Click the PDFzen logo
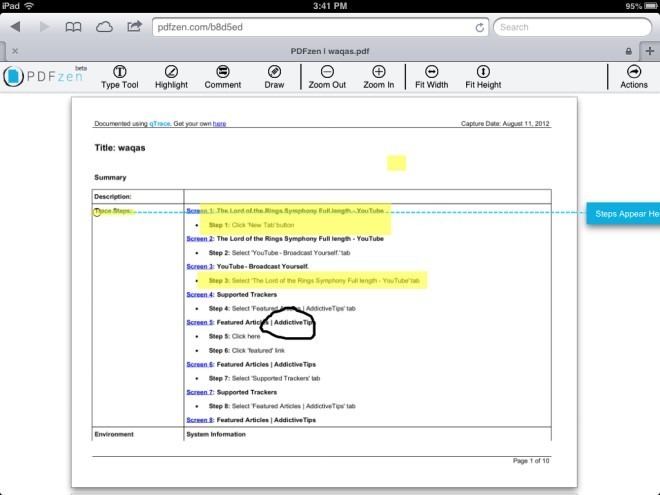Image resolution: width=660 pixels, height=495 pixels. (44, 76)
